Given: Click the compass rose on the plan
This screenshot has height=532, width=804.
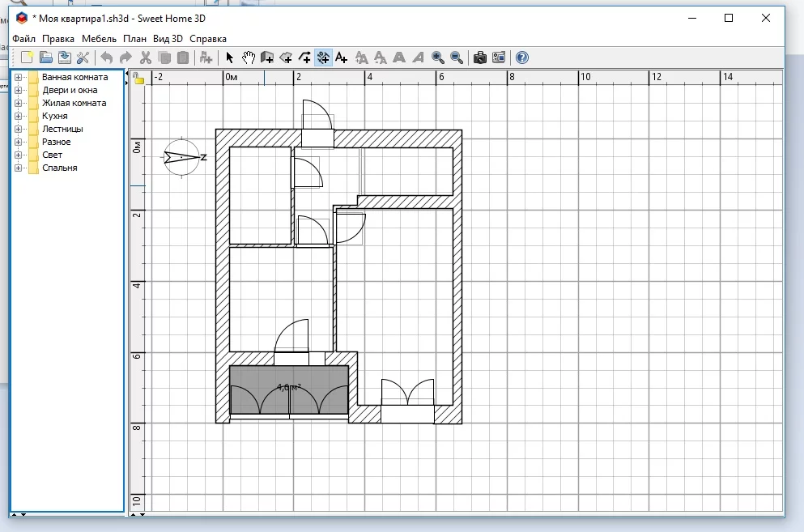Looking at the screenshot, I should pyautogui.click(x=181, y=157).
